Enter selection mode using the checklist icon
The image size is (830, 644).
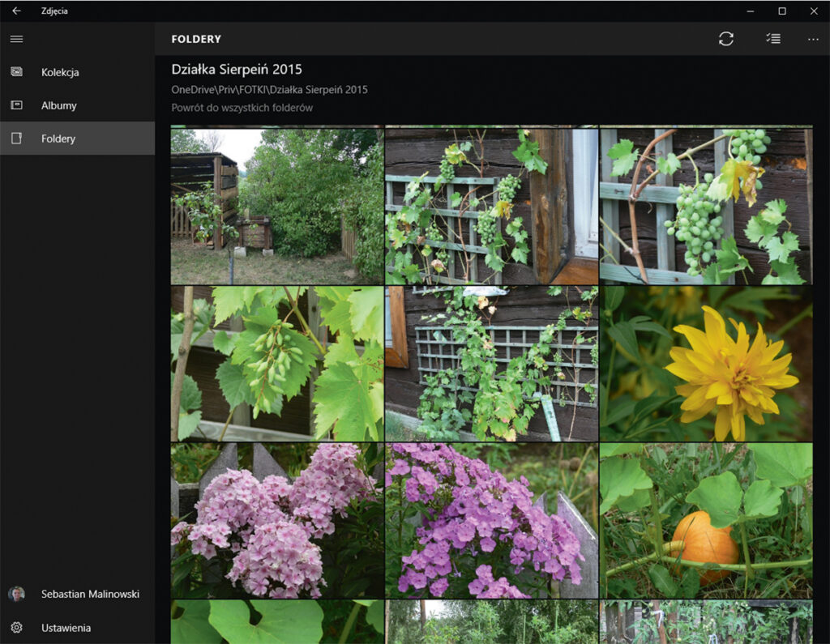[772, 38]
